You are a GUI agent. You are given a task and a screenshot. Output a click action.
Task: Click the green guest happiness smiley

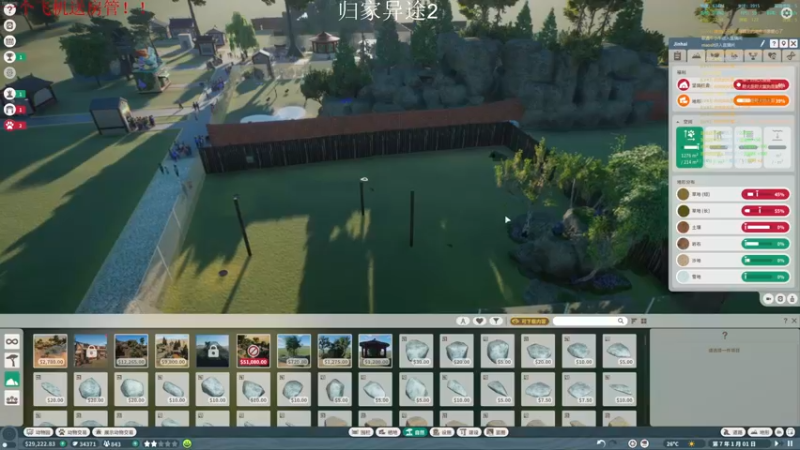[187, 443]
